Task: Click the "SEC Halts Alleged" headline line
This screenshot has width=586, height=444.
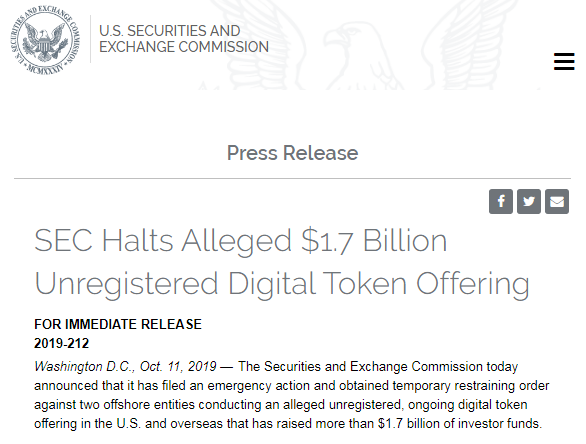Action: pyautogui.click(x=241, y=241)
